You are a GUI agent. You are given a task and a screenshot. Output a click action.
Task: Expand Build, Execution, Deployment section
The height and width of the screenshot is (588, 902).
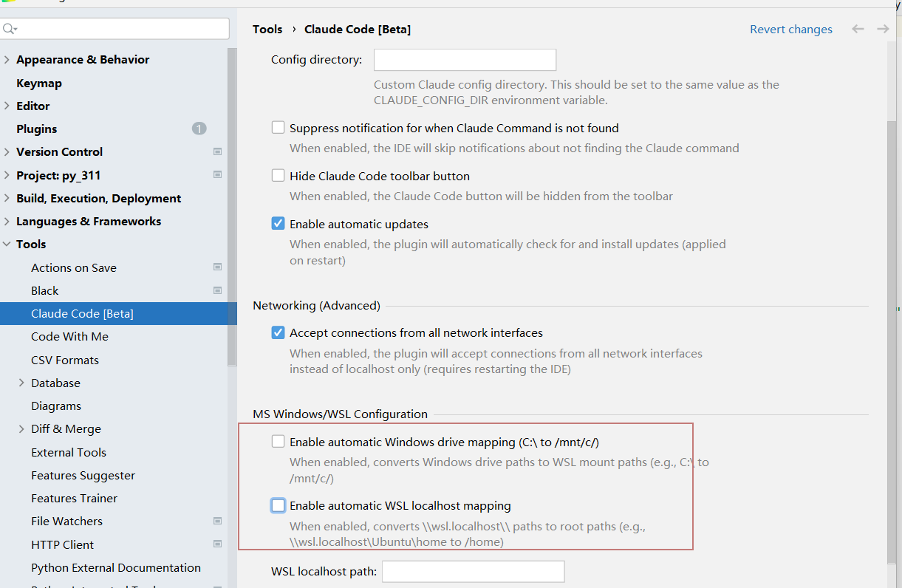pos(7,198)
